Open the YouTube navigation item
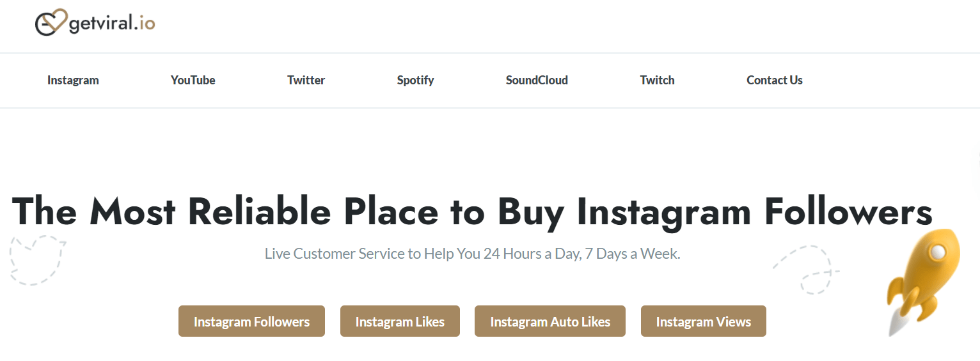This screenshot has height=361, width=980. tap(193, 81)
